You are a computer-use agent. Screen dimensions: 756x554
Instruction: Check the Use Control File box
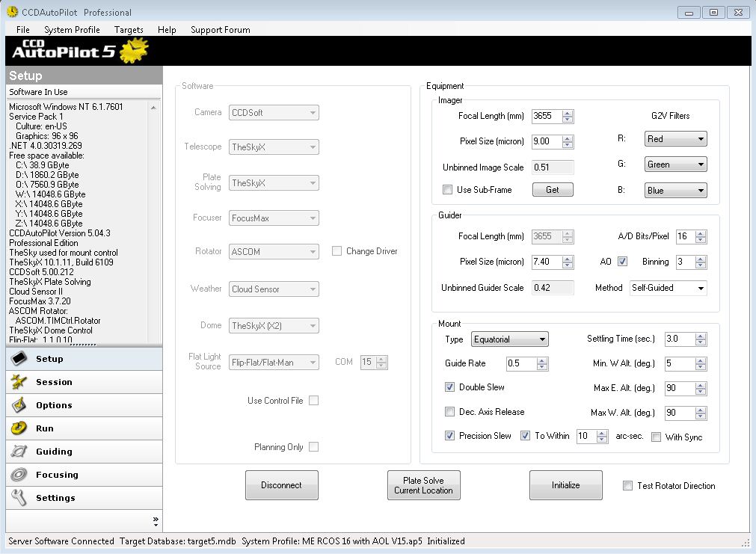pos(313,400)
